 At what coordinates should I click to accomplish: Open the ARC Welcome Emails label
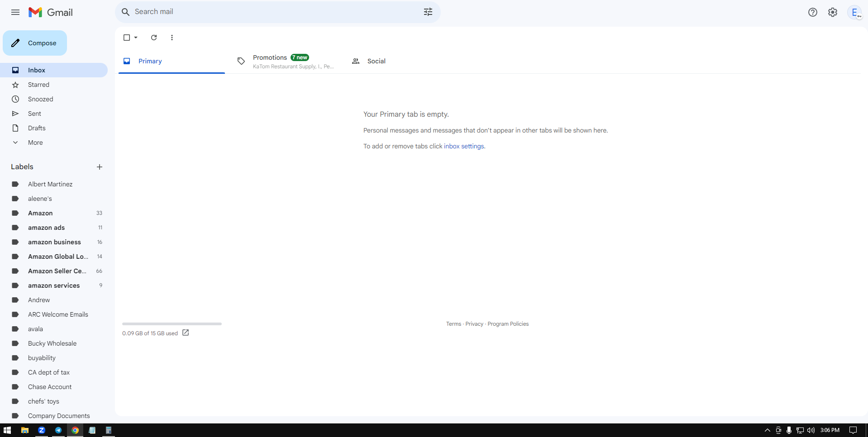point(54,314)
